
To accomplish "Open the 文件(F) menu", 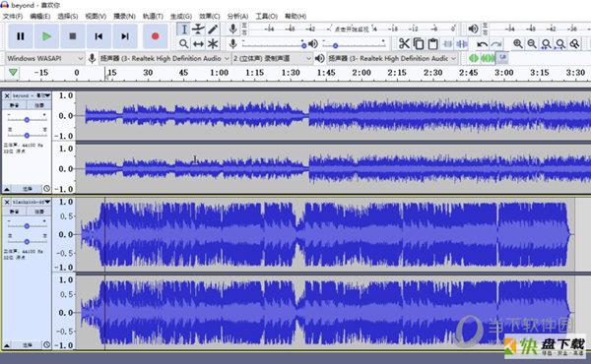I will tap(13, 16).
